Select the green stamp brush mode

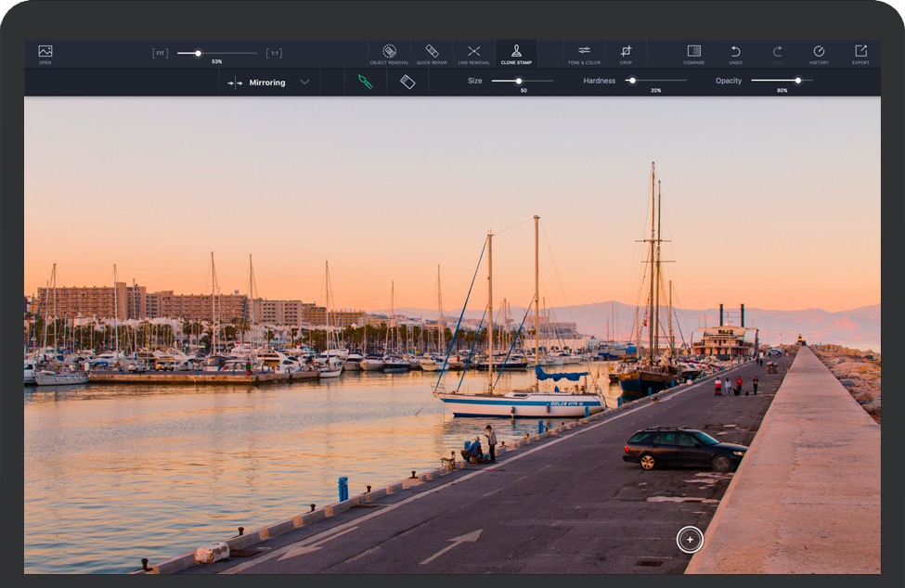365,82
